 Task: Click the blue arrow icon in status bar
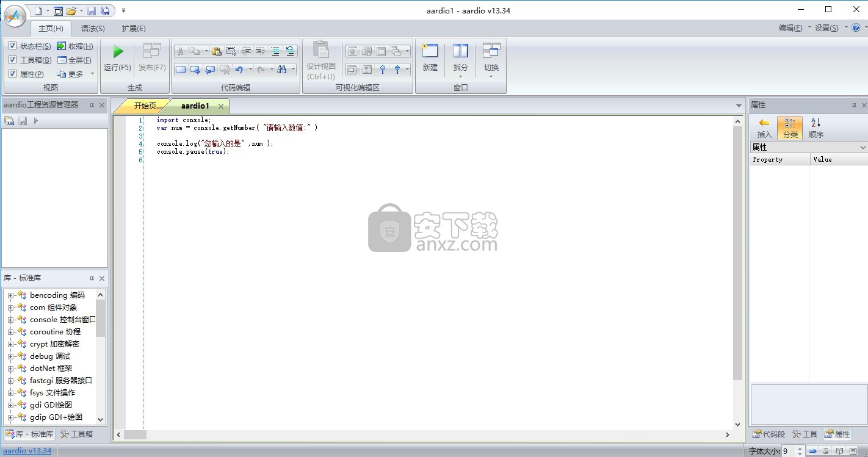point(813,452)
